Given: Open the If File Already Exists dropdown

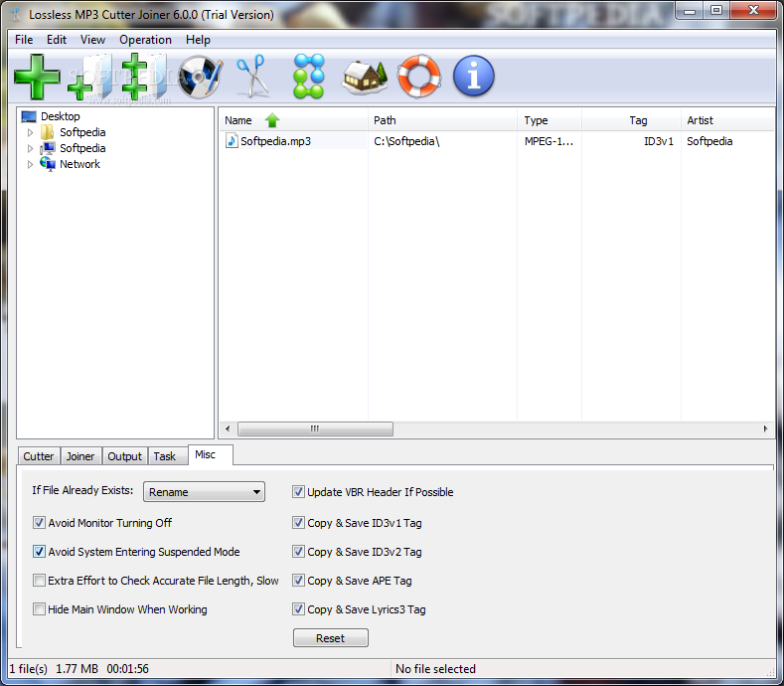Looking at the screenshot, I should pos(204,492).
